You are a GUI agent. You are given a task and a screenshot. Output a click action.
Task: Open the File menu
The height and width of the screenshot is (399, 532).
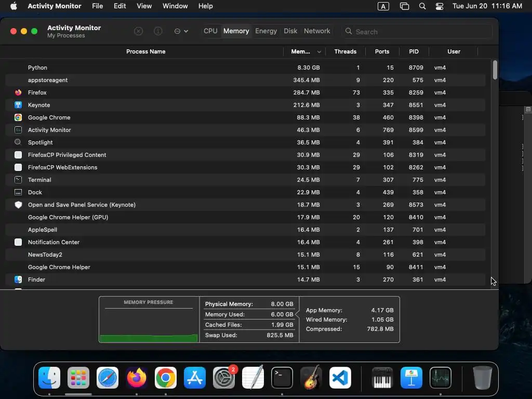[x=97, y=6]
